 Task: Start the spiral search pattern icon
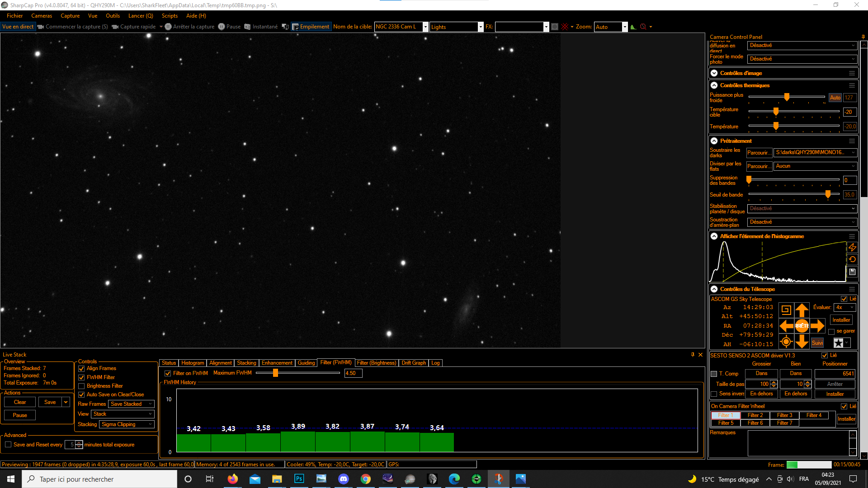[x=786, y=310]
